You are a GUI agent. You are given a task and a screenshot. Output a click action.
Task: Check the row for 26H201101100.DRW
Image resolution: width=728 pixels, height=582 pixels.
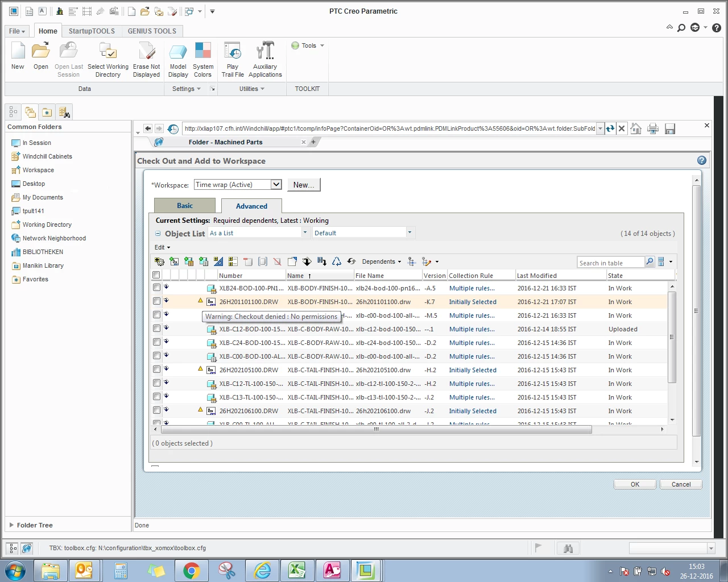(156, 301)
